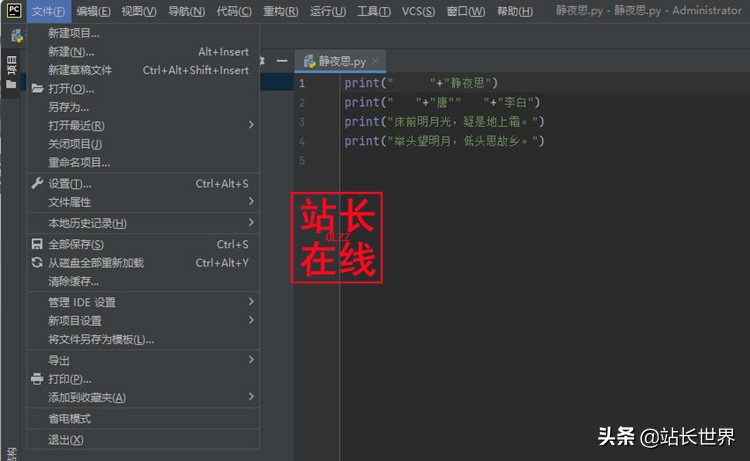The height and width of the screenshot is (461, 750).
Task: Choose 关闭项目 menu entry
Action: (x=143, y=144)
